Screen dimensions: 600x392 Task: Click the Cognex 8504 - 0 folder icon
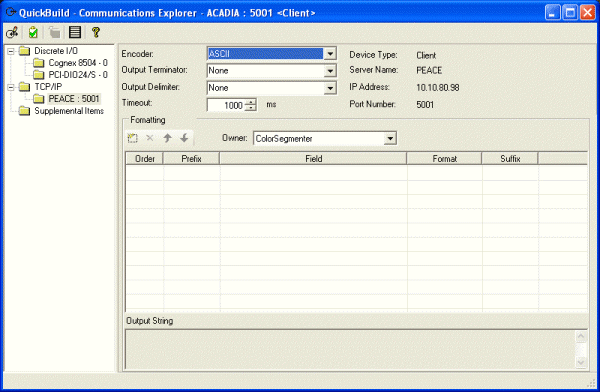click(39, 63)
